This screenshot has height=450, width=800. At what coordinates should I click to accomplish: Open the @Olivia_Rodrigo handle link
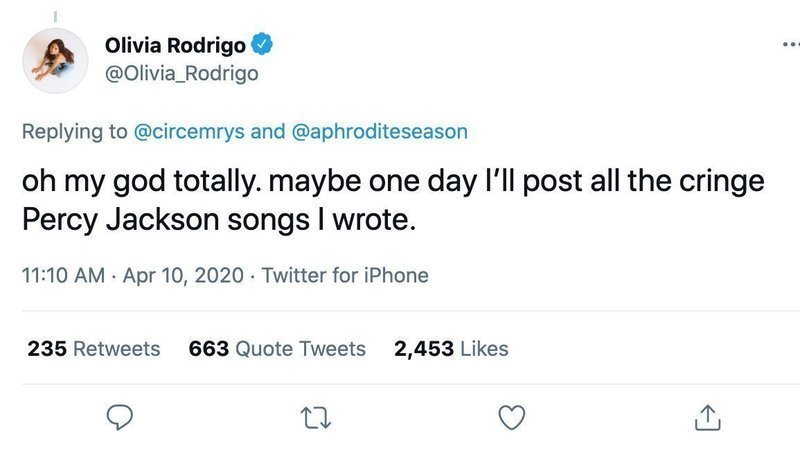181,75
